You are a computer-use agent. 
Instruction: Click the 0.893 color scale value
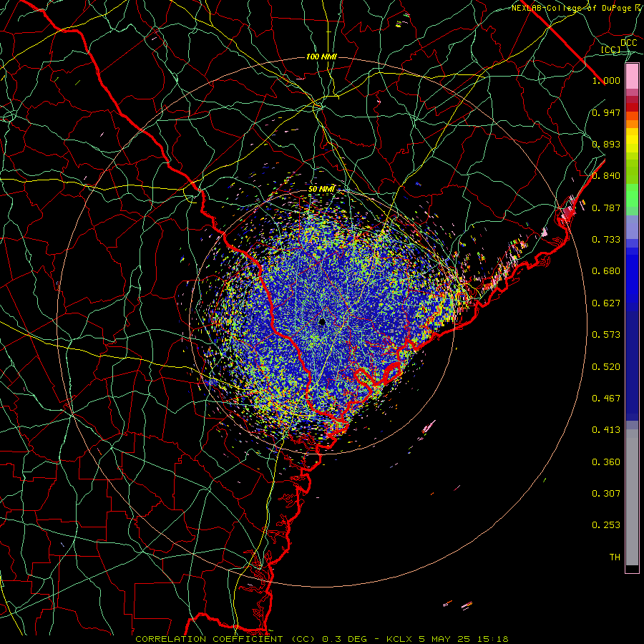[x=606, y=144]
